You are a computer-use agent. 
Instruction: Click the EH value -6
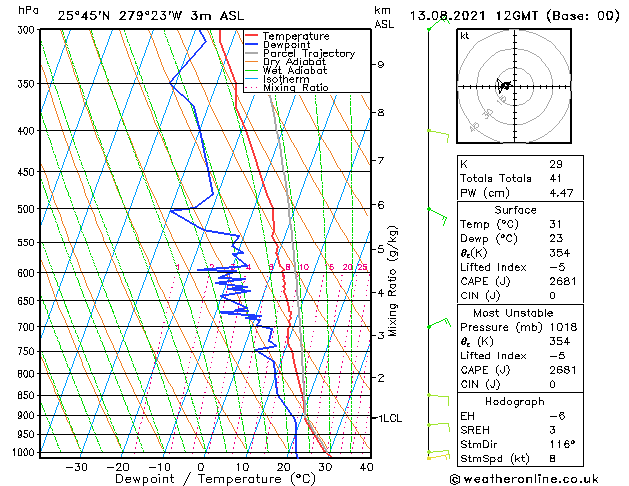pos(557,416)
